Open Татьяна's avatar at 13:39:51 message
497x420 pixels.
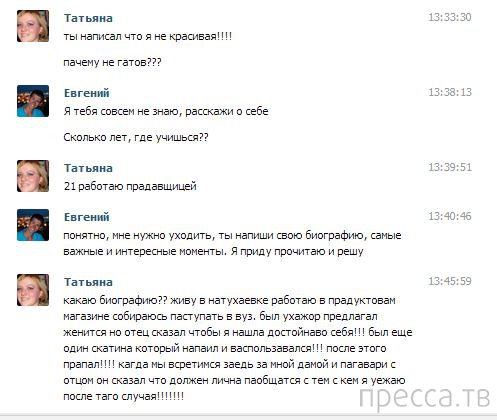point(33,176)
